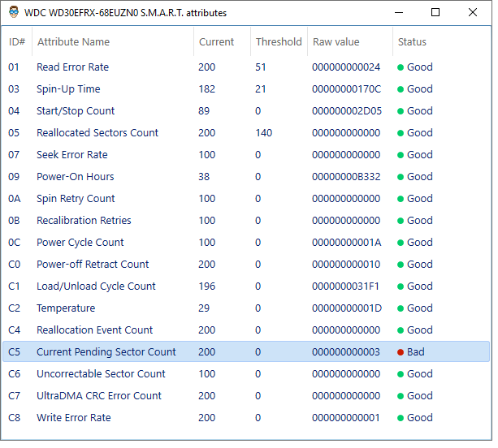
Task: Click raw value 000000002D05
Action: (x=347, y=110)
